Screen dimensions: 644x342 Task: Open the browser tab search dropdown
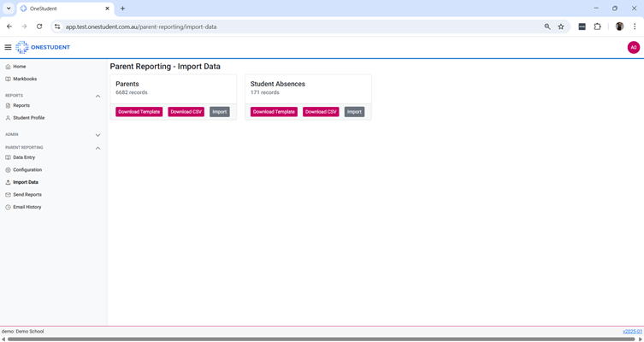click(8, 9)
